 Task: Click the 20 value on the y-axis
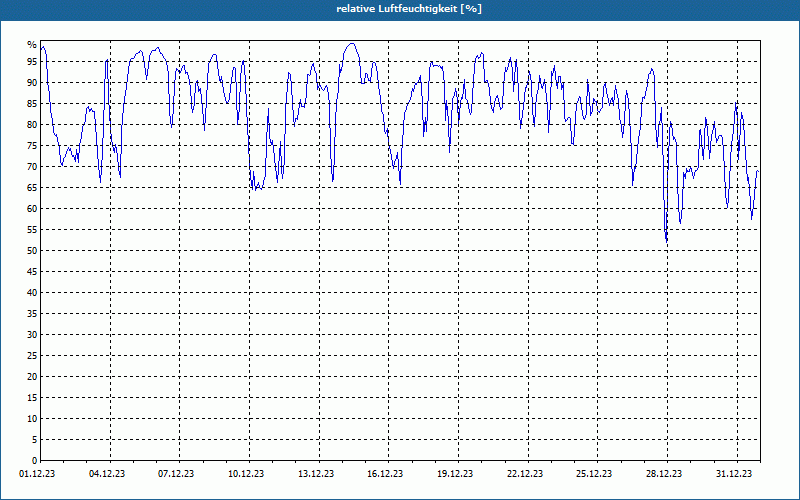click(32, 377)
